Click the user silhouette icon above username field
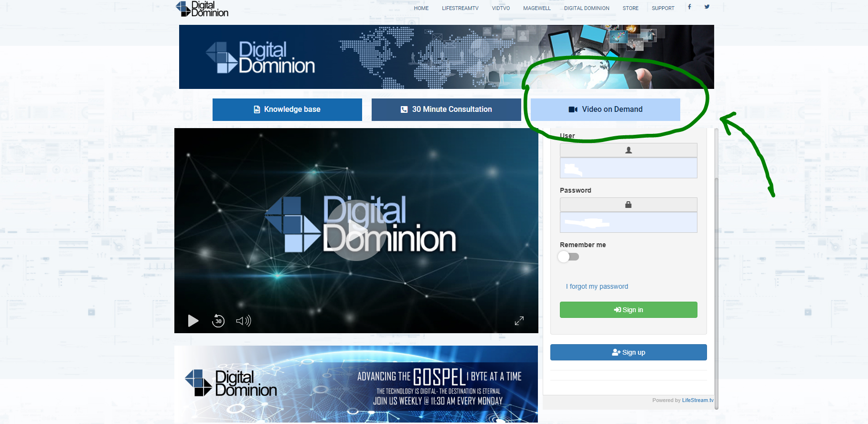The height and width of the screenshot is (424, 868). [x=629, y=150]
